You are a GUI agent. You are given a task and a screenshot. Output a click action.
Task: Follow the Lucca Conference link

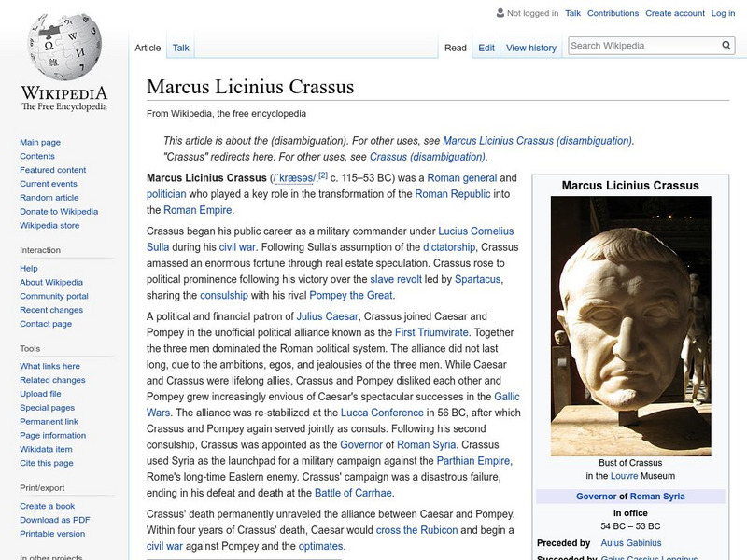click(382, 413)
